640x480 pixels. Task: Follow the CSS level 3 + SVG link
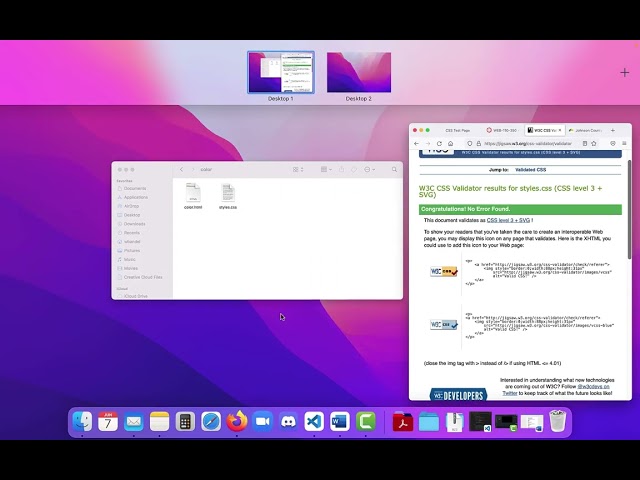point(508,220)
